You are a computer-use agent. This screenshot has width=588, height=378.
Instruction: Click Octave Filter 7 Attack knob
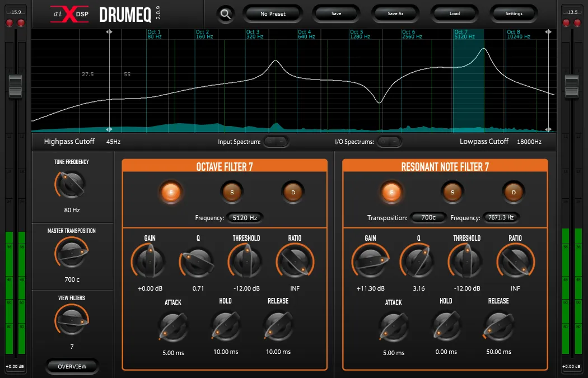click(173, 327)
